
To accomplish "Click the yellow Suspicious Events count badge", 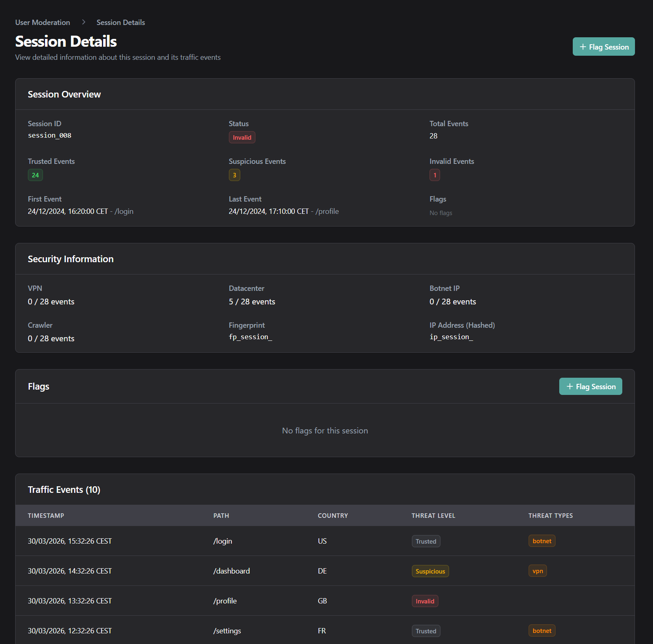I will tap(234, 175).
